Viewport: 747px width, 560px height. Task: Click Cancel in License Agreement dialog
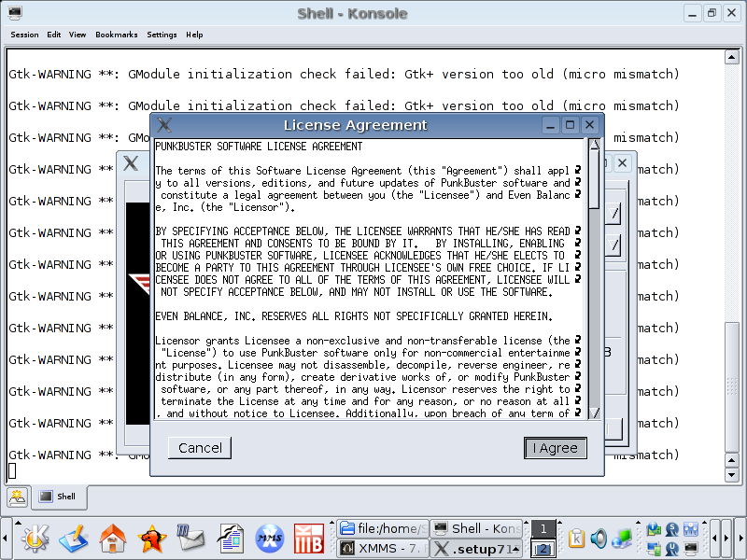(200, 448)
